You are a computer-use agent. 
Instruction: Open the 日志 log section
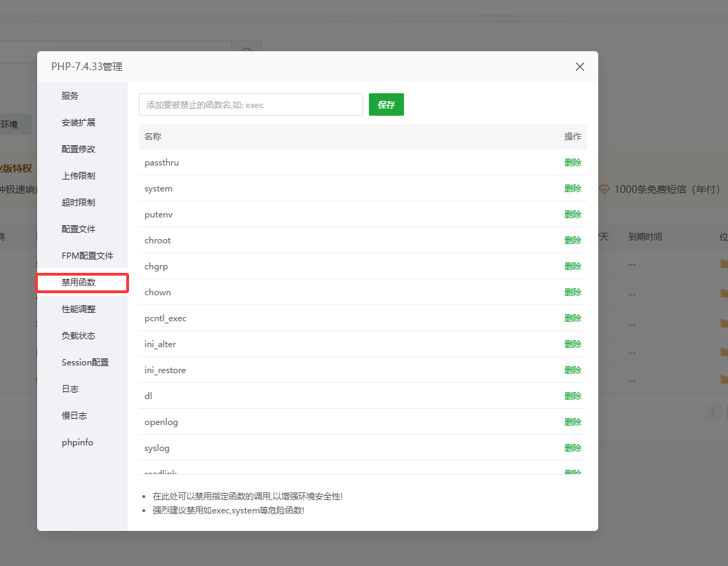point(70,389)
